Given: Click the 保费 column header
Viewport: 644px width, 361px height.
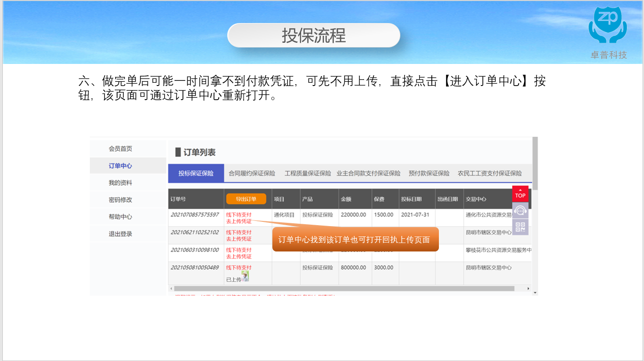Looking at the screenshot, I should click(379, 199).
